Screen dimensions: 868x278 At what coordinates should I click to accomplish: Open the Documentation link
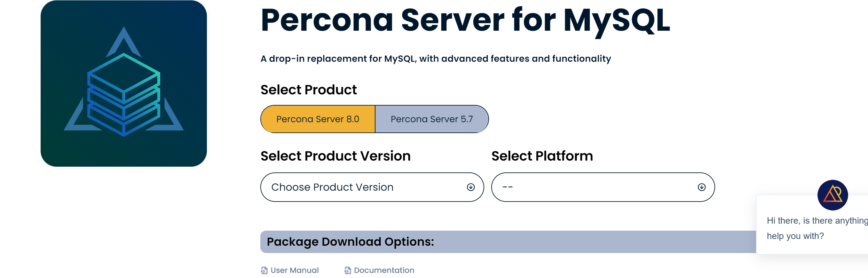[384, 270]
